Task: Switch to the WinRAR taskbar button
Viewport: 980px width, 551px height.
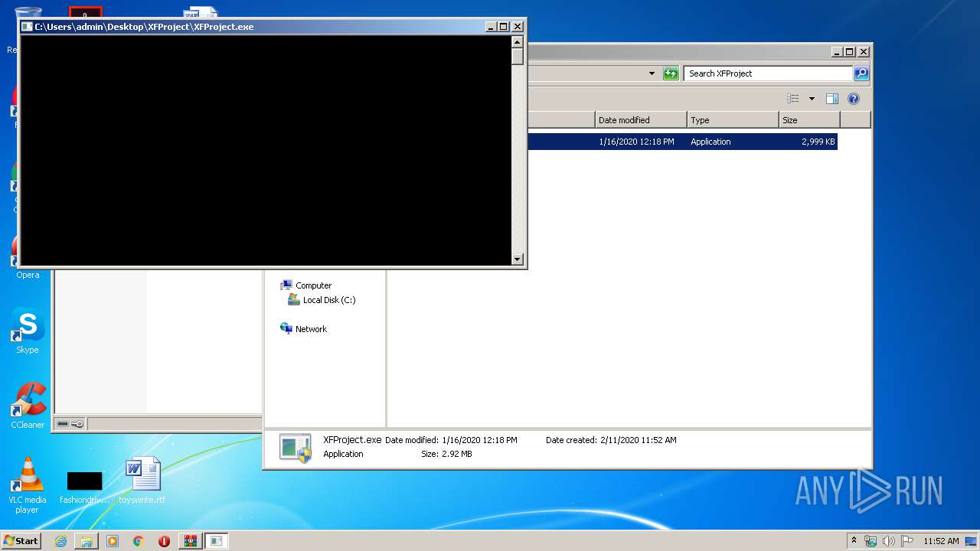Action: point(191,541)
